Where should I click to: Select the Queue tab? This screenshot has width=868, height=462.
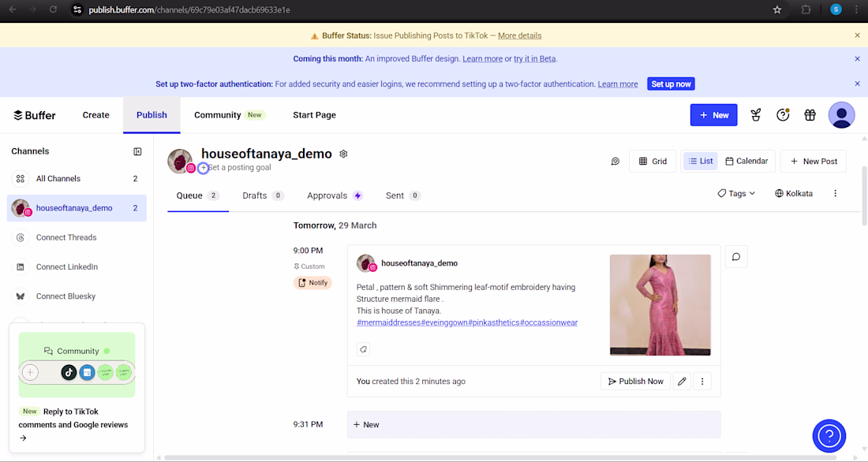(197, 196)
